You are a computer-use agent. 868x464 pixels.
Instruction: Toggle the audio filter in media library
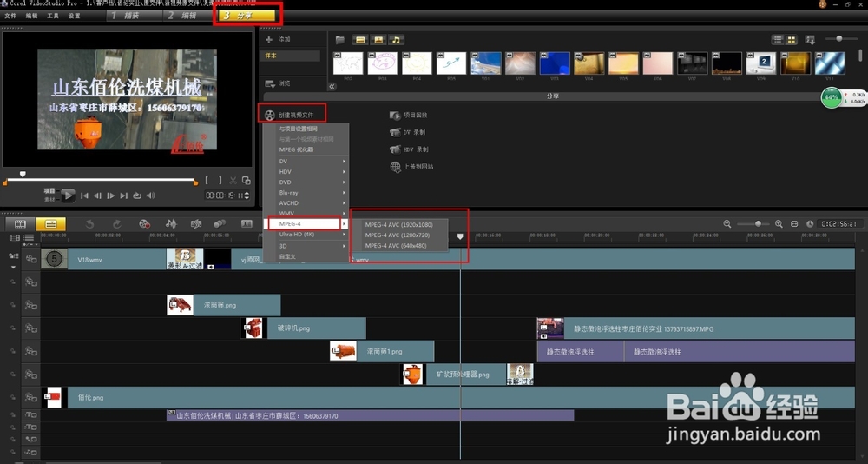click(397, 40)
